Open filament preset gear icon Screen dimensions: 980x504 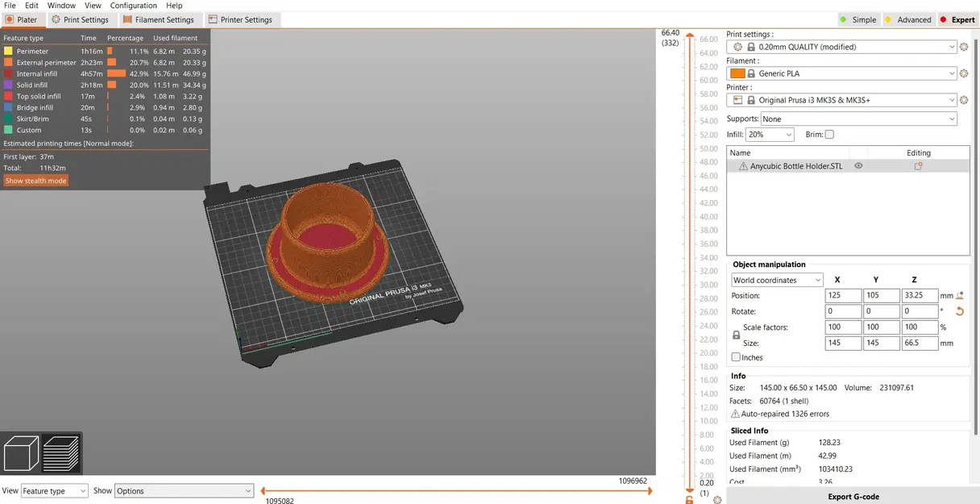coord(964,73)
